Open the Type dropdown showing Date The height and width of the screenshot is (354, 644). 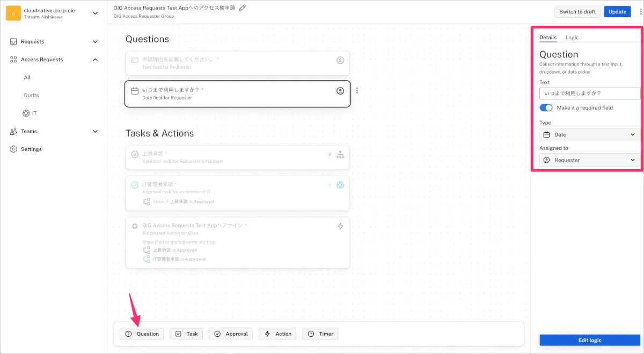(x=589, y=135)
